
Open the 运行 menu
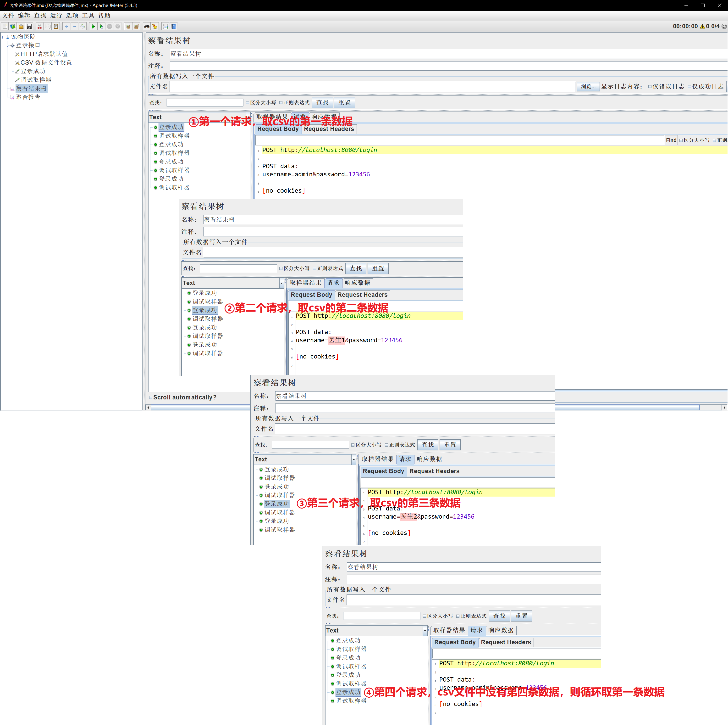pyautogui.click(x=56, y=16)
